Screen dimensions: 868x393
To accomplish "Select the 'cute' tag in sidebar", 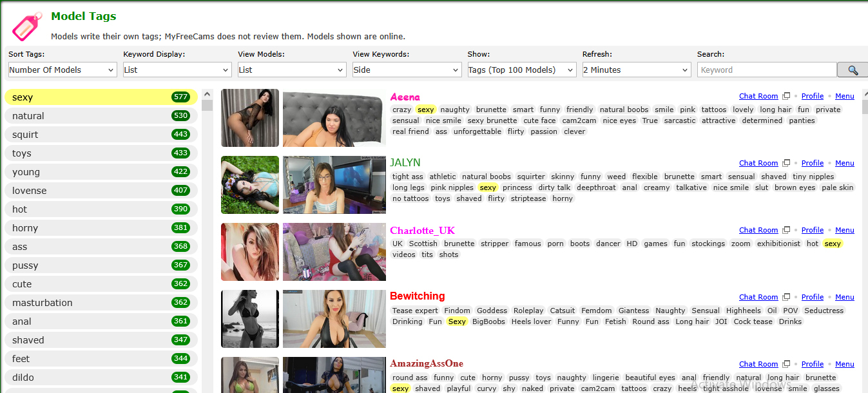I will click(101, 284).
